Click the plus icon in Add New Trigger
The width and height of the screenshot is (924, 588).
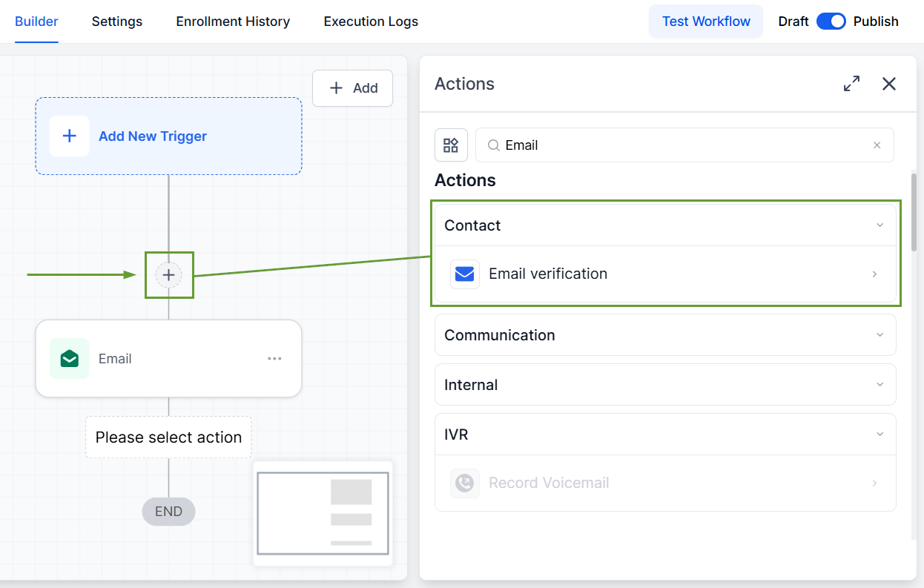pos(70,136)
